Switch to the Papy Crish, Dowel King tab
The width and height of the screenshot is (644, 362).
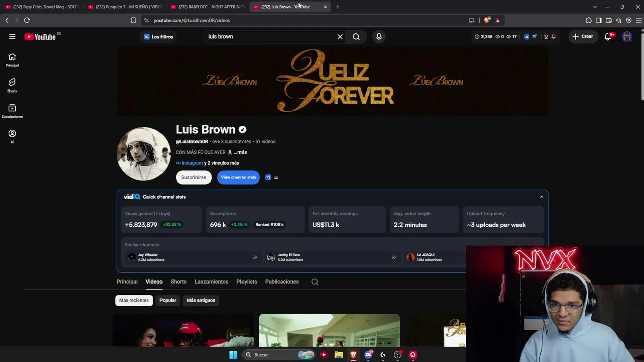click(x=42, y=7)
